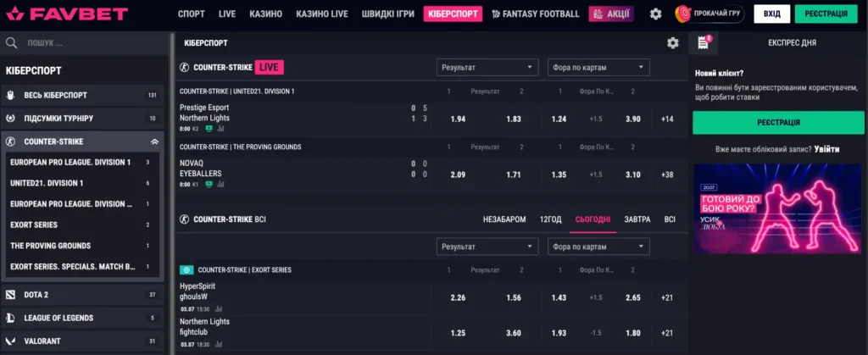This screenshot has height=355, width=868.
Task: Expand +38 more markets for NOVAQ match
Action: 667,175
